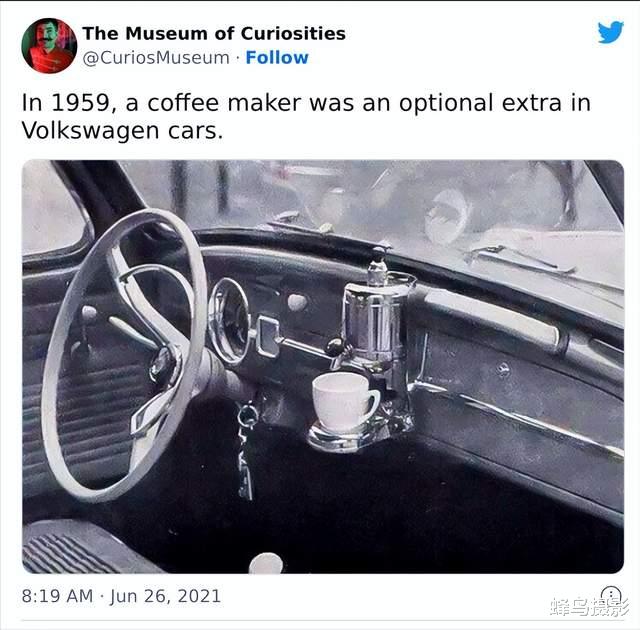Click the key chain hanging from ignition

click(246, 451)
